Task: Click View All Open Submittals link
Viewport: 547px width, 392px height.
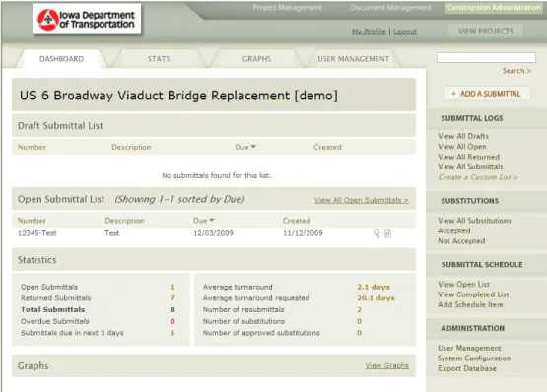Action: 361,200
